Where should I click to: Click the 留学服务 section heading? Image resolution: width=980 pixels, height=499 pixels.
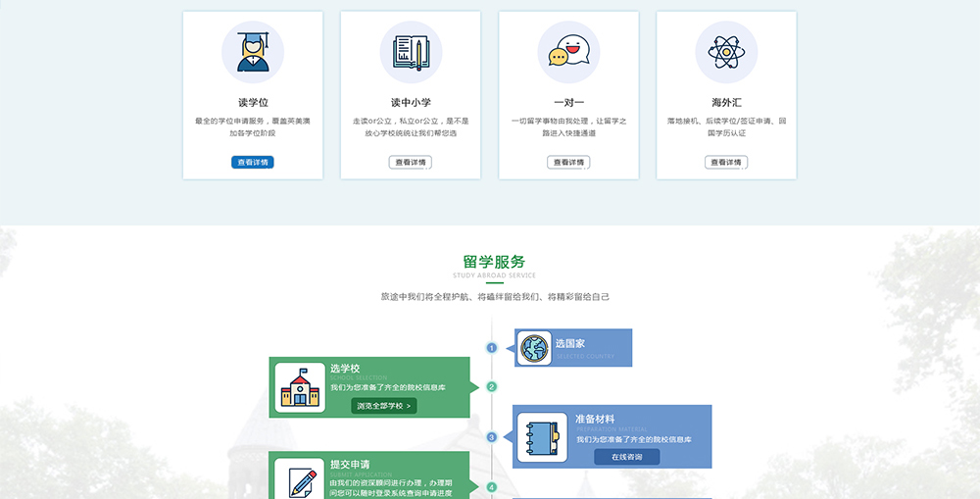tap(494, 262)
